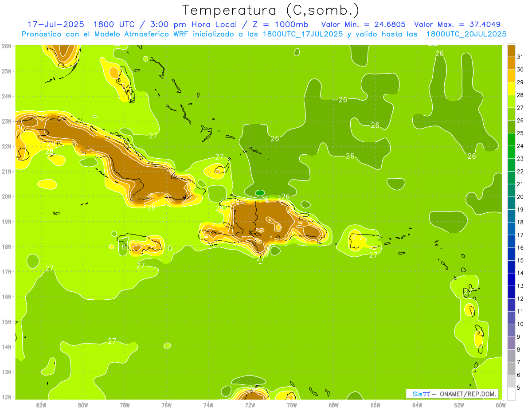The height and width of the screenshot is (411, 532).
Task: Click latitude axis label "25N"
Action: (7, 71)
